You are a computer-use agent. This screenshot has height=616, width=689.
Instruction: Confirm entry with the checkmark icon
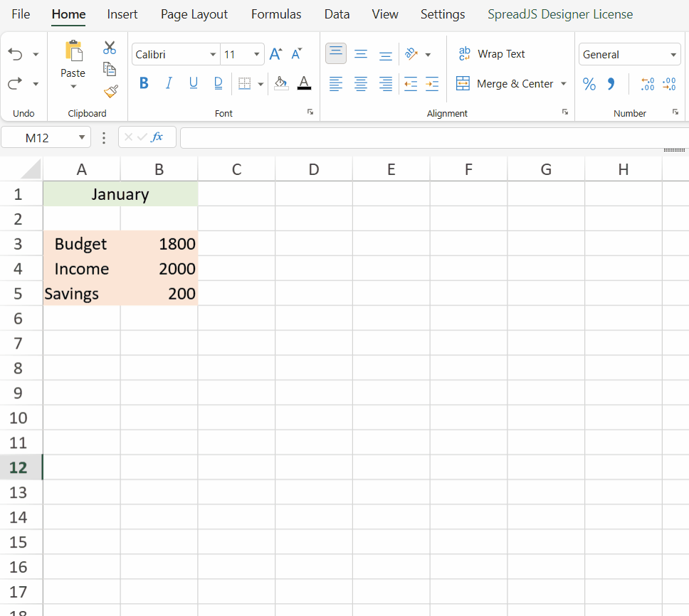[x=142, y=137]
